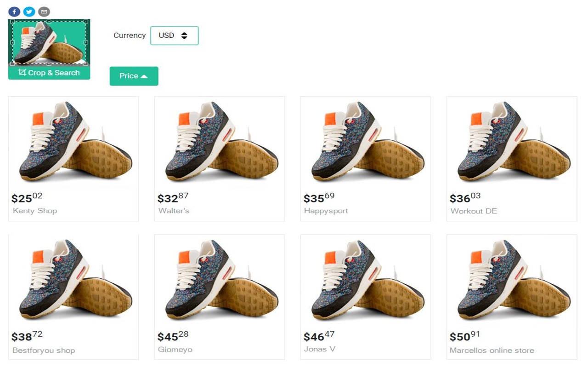Click the Giomeyo store name
The height and width of the screenshot is (368, 588).
pos(175,349)
